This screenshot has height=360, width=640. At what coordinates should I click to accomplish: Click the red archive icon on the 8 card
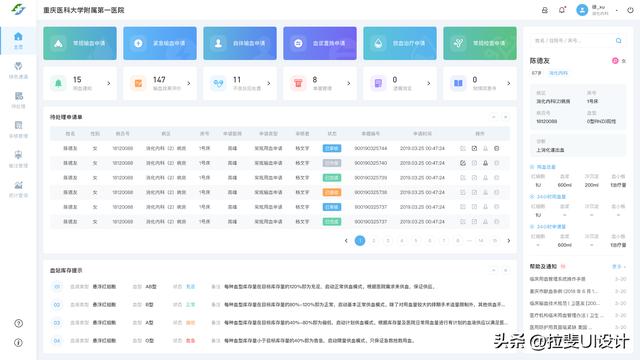click(298, 83)
